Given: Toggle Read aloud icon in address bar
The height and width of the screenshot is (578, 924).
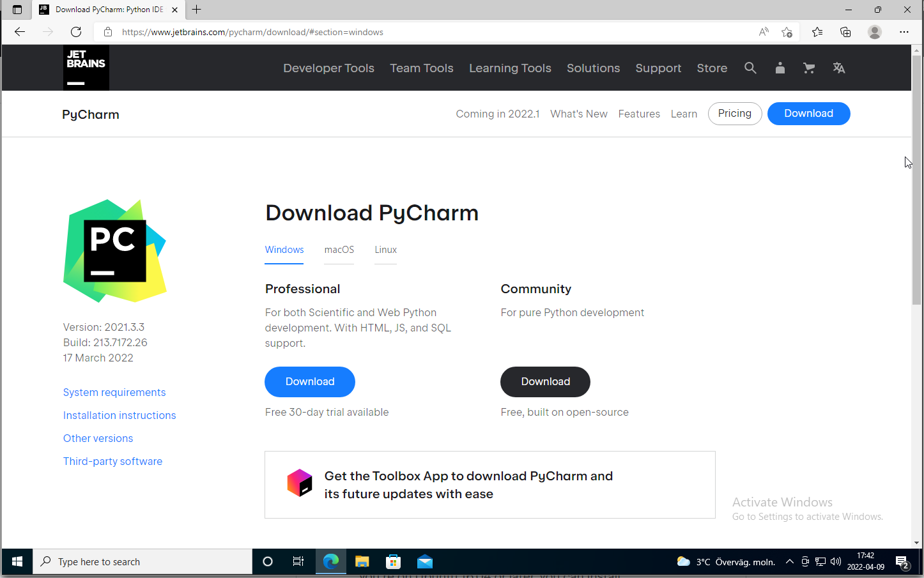Looking at the screenshot, I should point(764,32).
